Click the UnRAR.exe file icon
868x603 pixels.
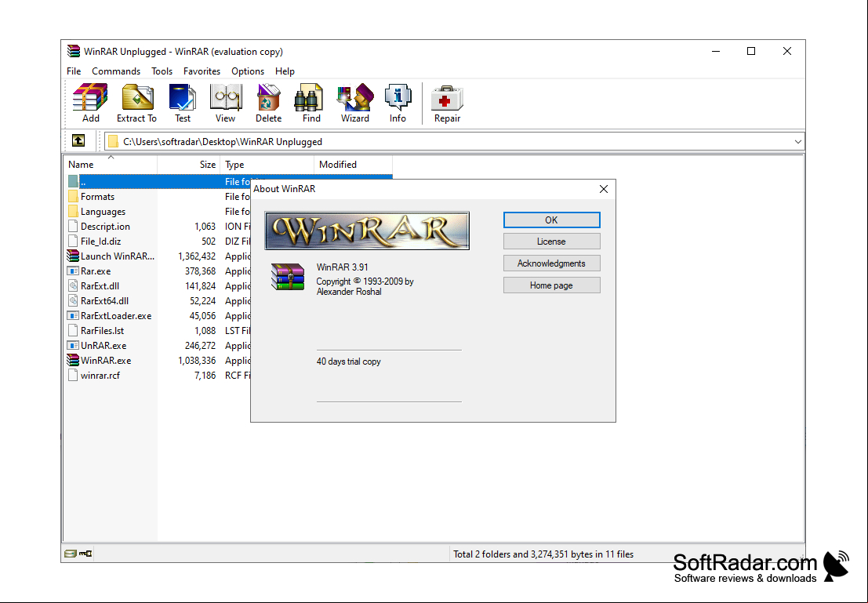tap(73, 346)
